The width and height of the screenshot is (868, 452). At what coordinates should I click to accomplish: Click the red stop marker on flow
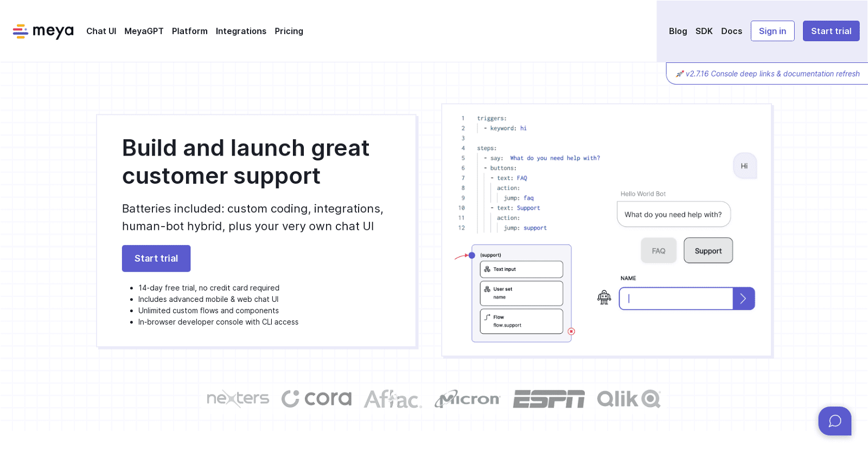coord(571,331)
